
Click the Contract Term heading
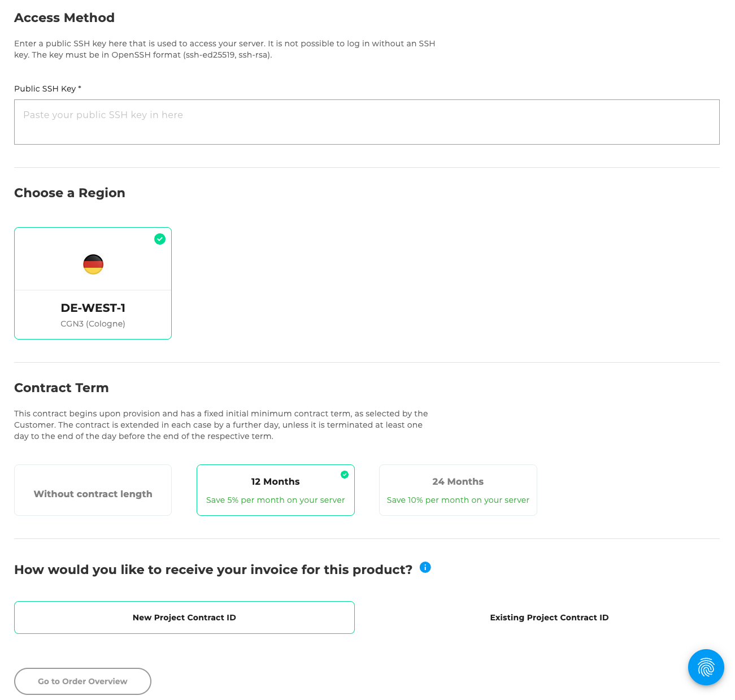(62, 388)
